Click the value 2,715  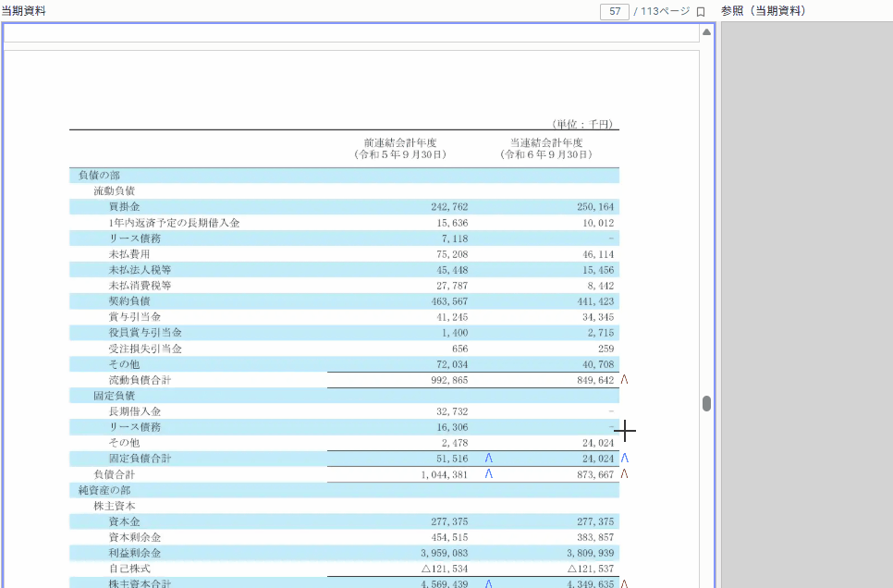[601, 333]
